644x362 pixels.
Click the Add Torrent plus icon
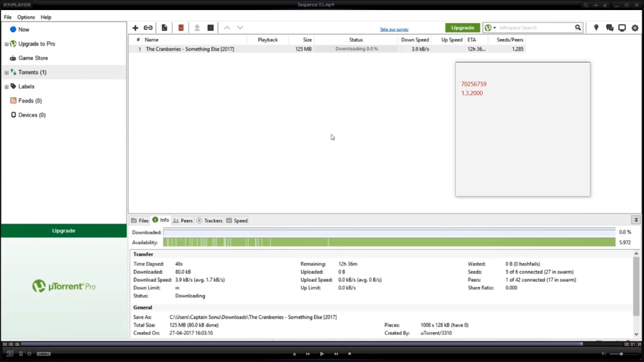[x=135, y=28]
